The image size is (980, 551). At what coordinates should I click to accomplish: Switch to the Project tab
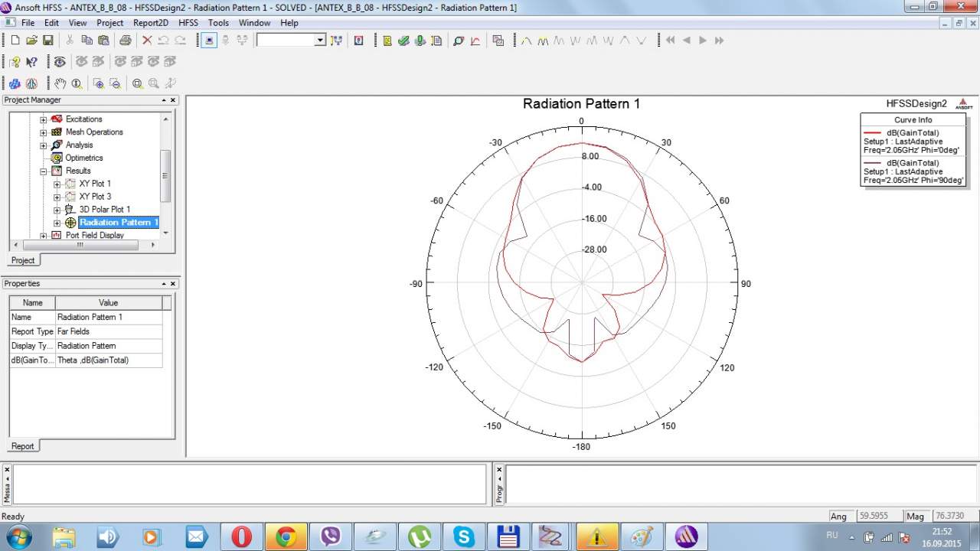point(22,260)
